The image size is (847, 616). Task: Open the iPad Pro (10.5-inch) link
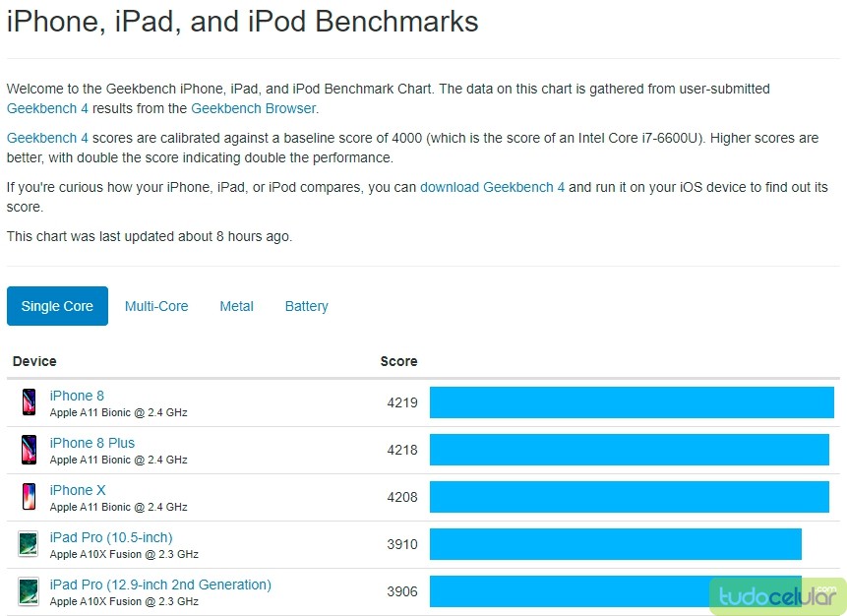(111, 537)
